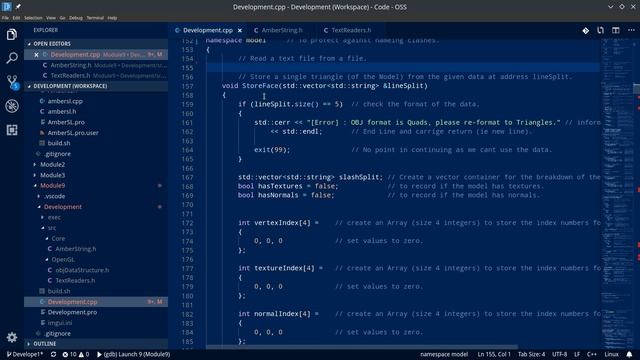Click the compare changes icon in editor toolbar
Screen dimensions: 640x360
pos(600,30)
